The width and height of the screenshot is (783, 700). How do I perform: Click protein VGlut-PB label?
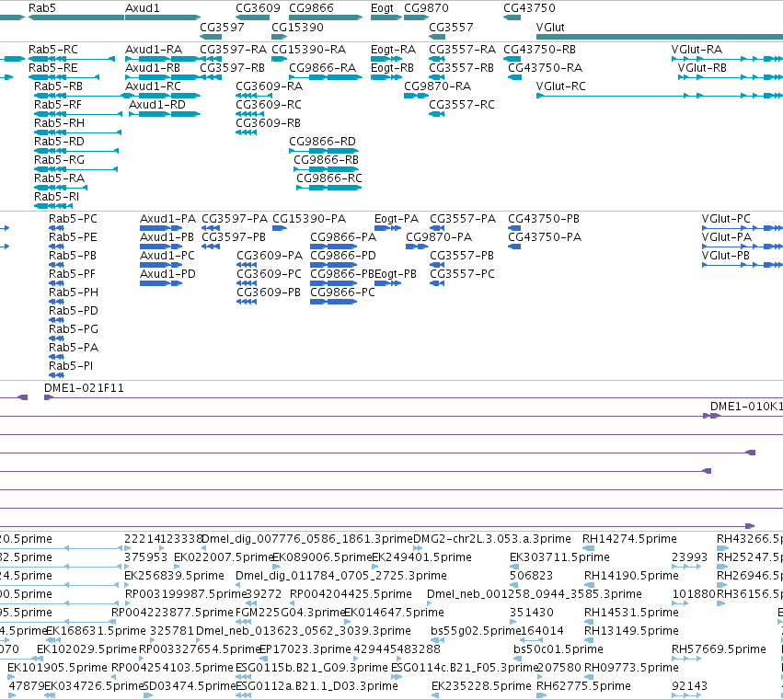726,256
